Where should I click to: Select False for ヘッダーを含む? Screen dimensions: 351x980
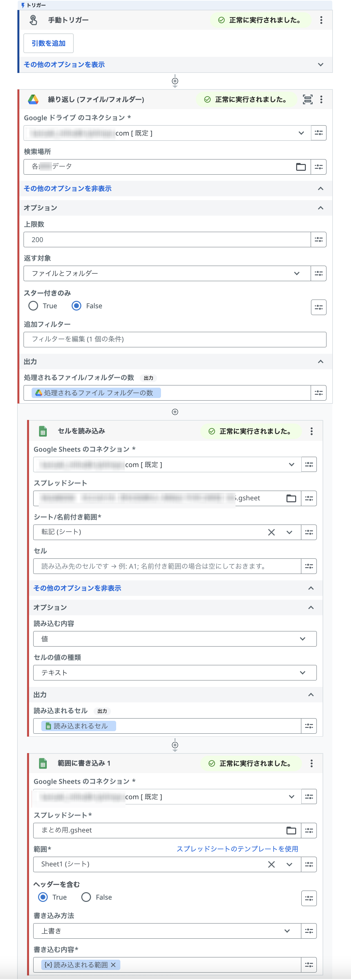pyautogui.click(x=86, y=897)
